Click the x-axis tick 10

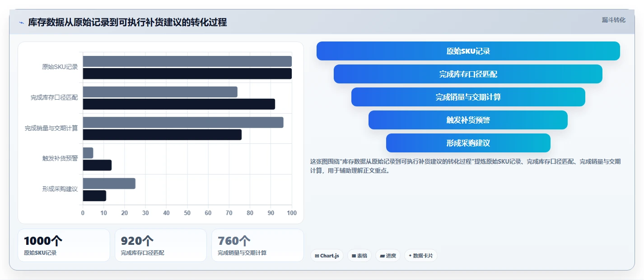click(x=103, y=213)
